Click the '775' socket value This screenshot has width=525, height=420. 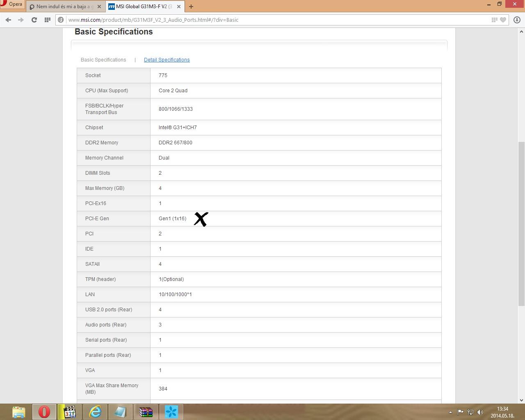click(x=163, y=75)
